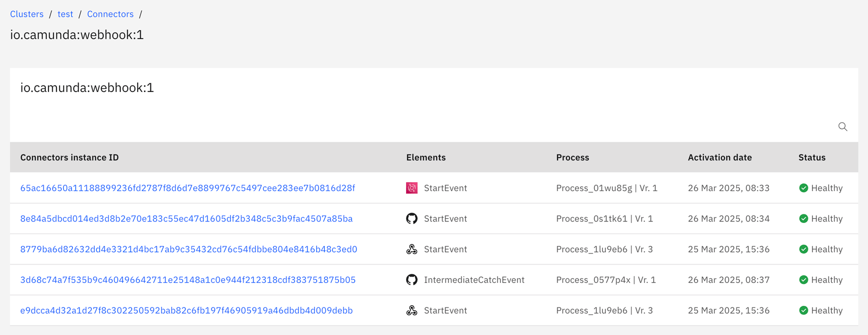The height and width of the screenshot is (335, 868).
Task: Open connector instance starting with 65ac16650a
Action: click(188, 188)
